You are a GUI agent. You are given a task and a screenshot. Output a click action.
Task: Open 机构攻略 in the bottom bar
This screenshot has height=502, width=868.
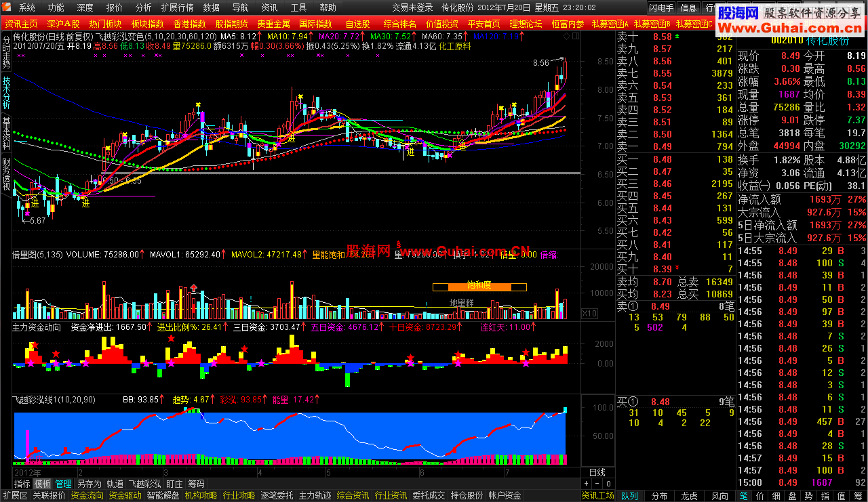click(201, 496)
